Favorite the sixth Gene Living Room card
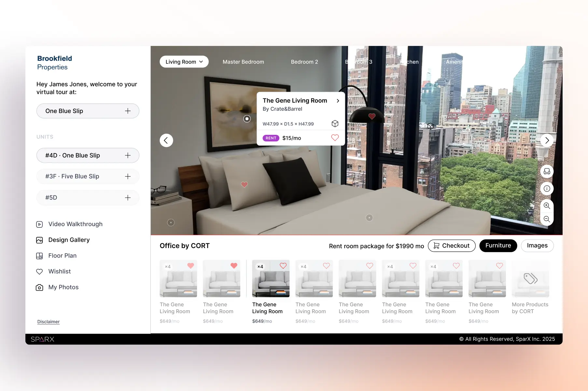The width and height of the screenshot is (588, 391). point(413,266)
